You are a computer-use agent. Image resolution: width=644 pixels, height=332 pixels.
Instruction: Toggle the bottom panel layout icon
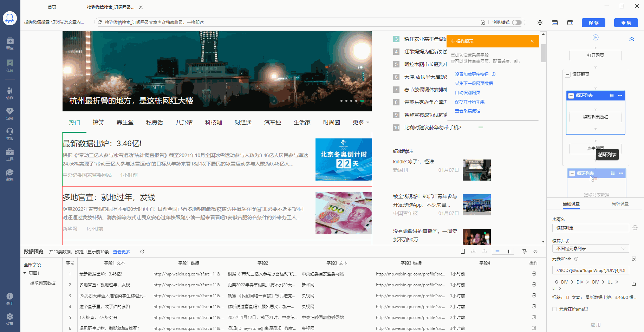(555, 22)
